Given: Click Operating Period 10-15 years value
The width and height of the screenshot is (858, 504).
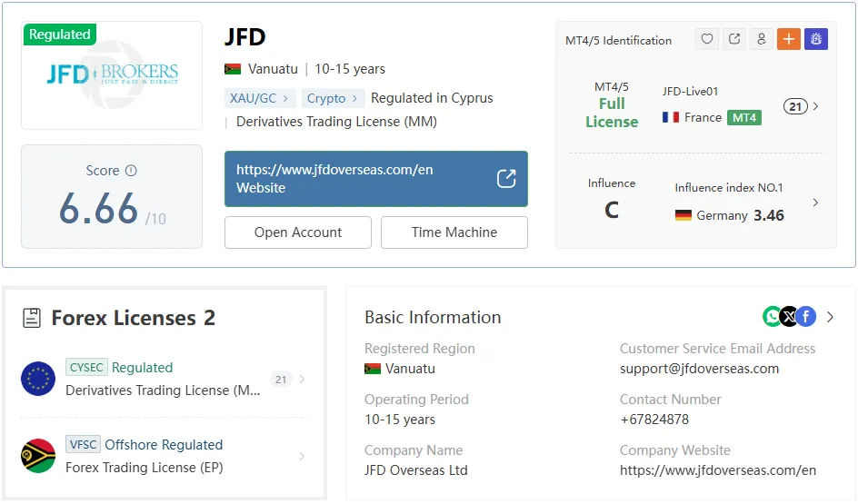Looking at the screenshot, I should pyautogui.click(x=400, y=420).
